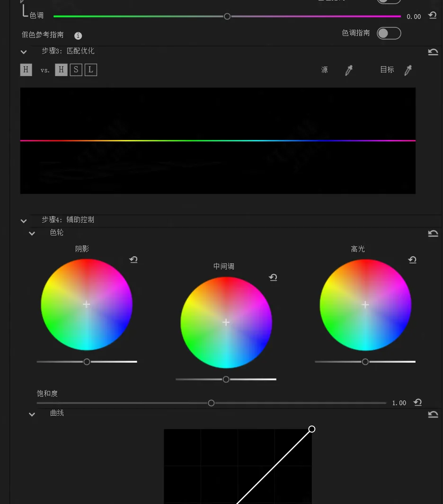Select the S button after vs.
Viewport: 443px width, 504px height.
tap(76, 70)
